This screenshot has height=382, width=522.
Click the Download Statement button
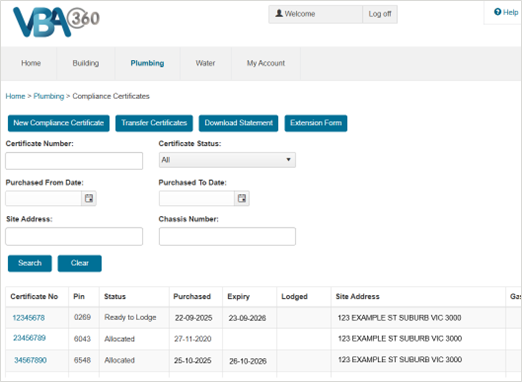pos(239,123)
